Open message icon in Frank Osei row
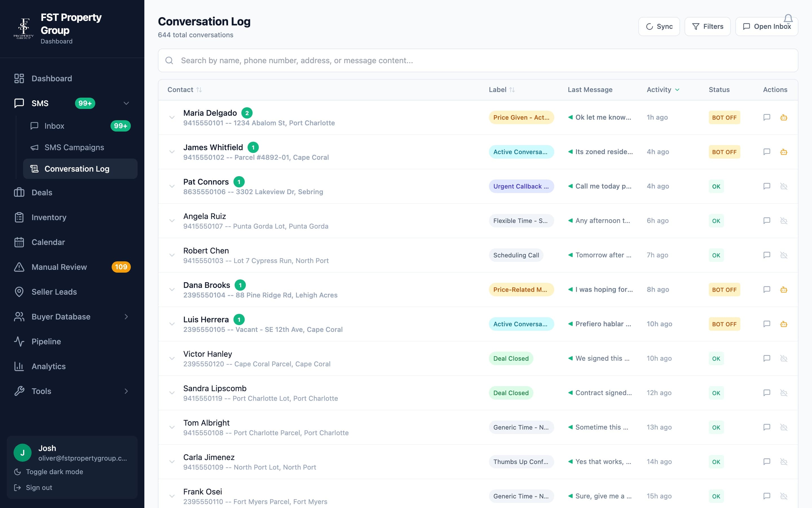The height and width of the screenshot is (508, 812). click(x=767, y=496)
